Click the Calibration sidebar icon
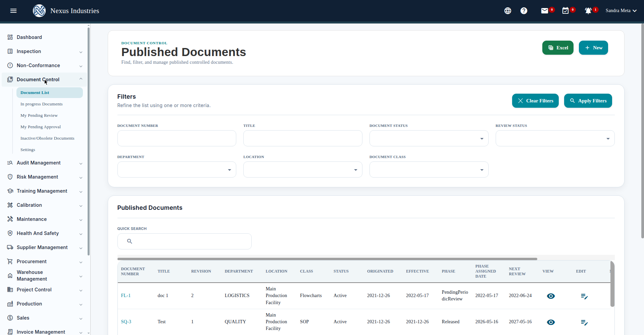 (x=10, y=205)
